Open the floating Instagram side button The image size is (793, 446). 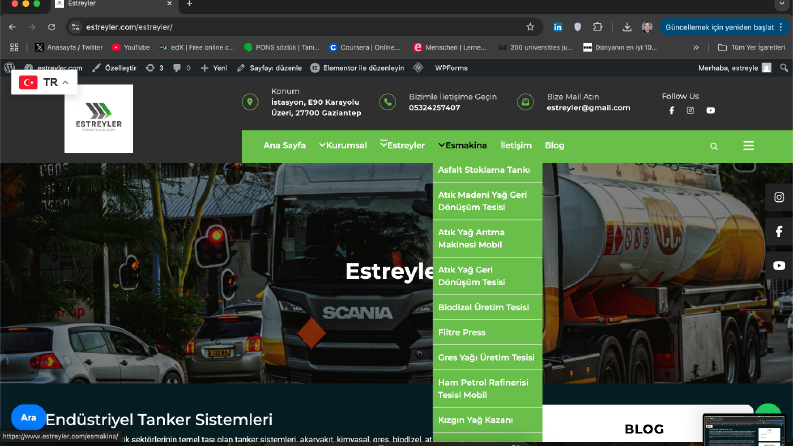coord(779,197)
